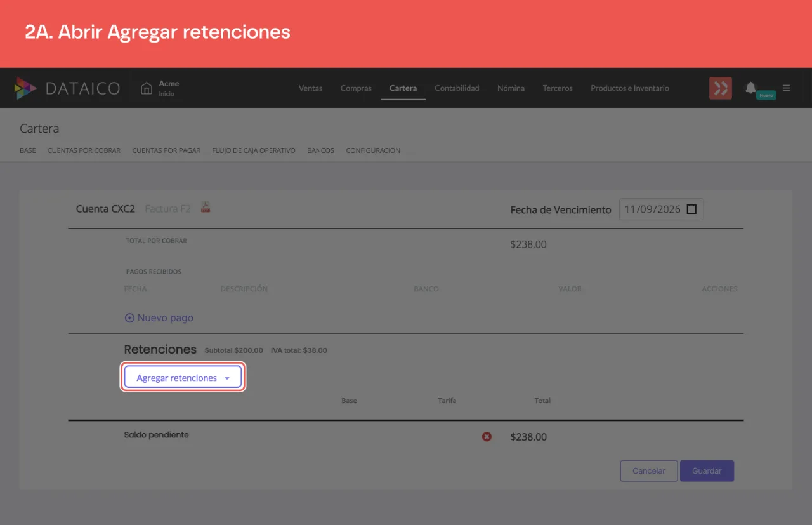Click the Cuenta CXC2 title
812x525 pixels.
coord(105,209)
